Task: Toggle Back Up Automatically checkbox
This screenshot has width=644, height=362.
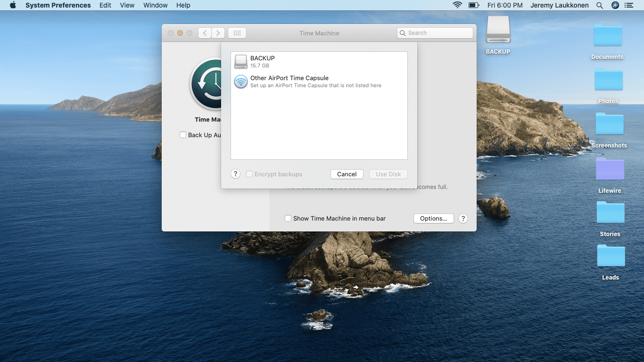Action: (x=183, y=135)
